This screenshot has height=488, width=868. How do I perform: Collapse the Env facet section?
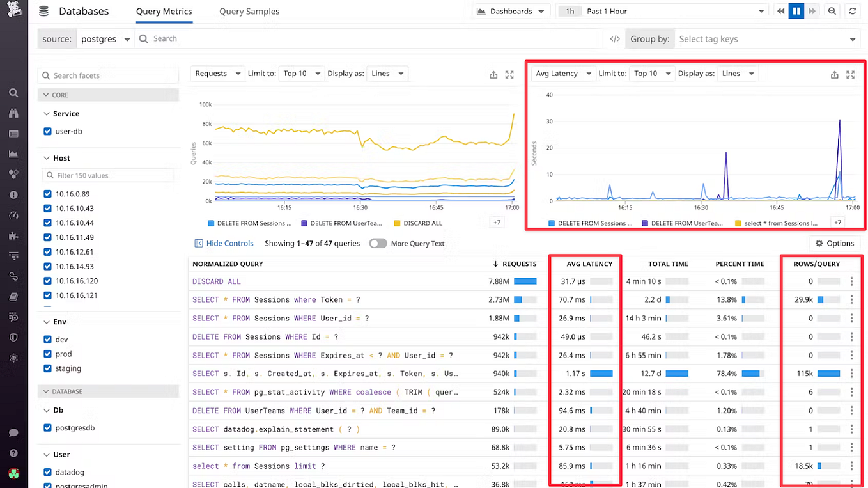coord(47,322)
